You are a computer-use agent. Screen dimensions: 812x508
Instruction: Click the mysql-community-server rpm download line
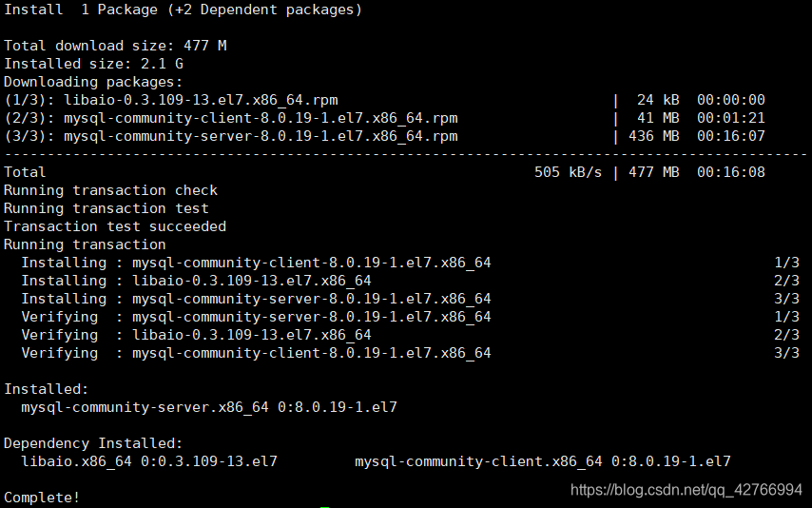pos(384,136)
